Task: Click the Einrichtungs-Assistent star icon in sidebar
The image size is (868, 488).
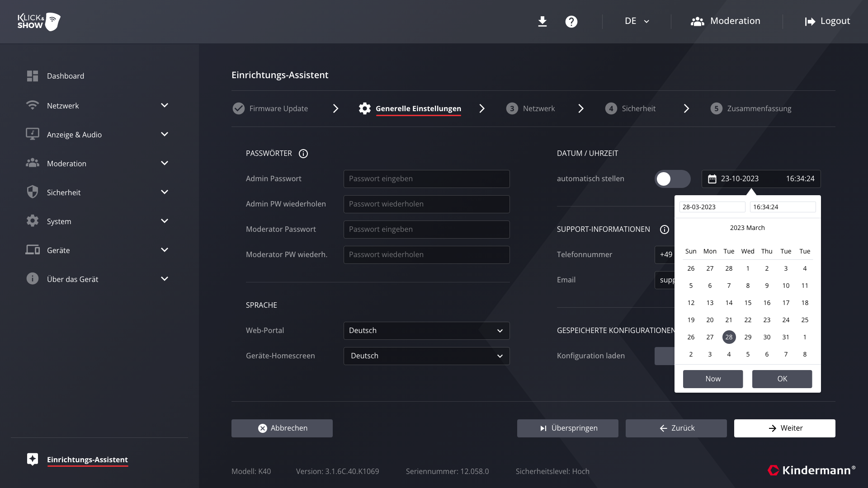Action: (x=33, y=459)
